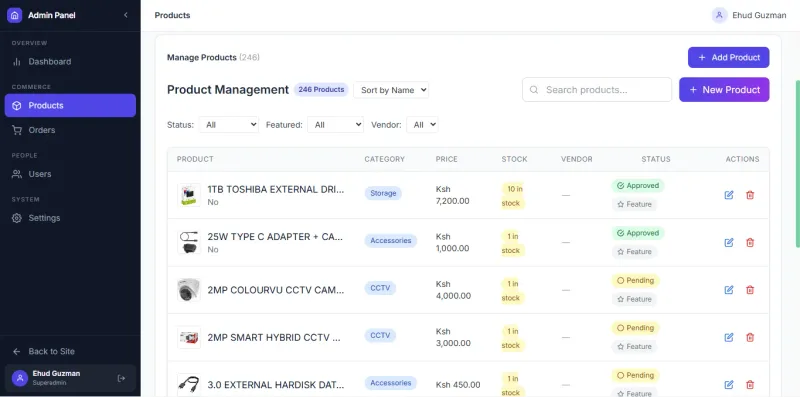Screen dimensions: 800x397
Task: Edit the 2MP COLOURVU CCTV product
Action: point(729,290)
